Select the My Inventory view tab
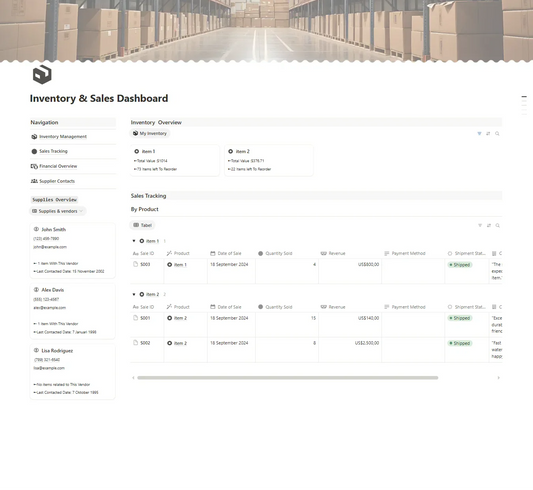This screenshot has height=490, width=533. (x=150, y=133)
